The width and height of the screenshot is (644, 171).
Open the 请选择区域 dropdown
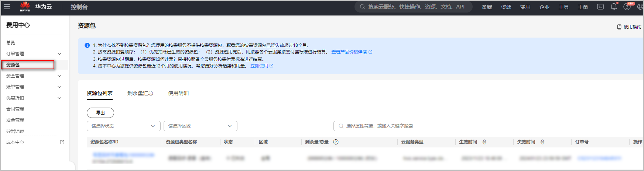point(200,126)
